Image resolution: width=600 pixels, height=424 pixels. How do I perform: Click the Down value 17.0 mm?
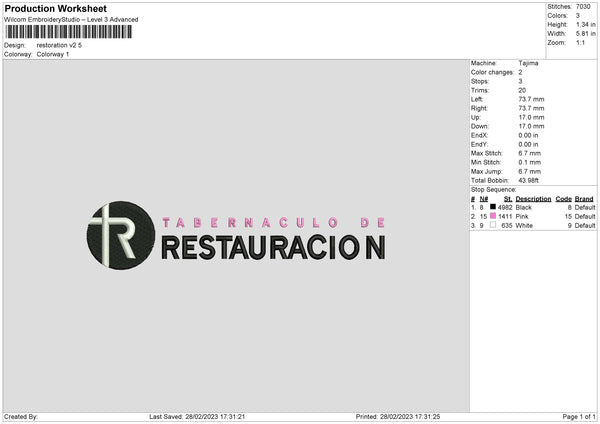click(x=531, y=126)
